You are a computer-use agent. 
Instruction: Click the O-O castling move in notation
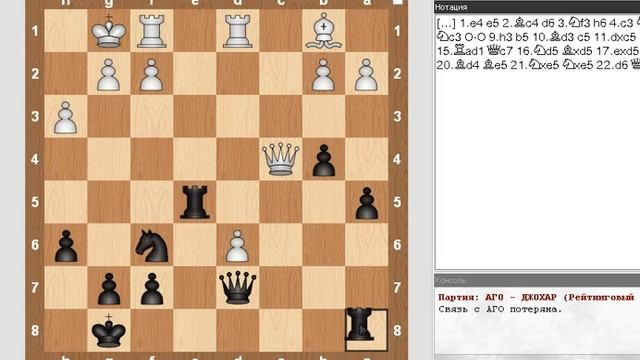(476, 37)
